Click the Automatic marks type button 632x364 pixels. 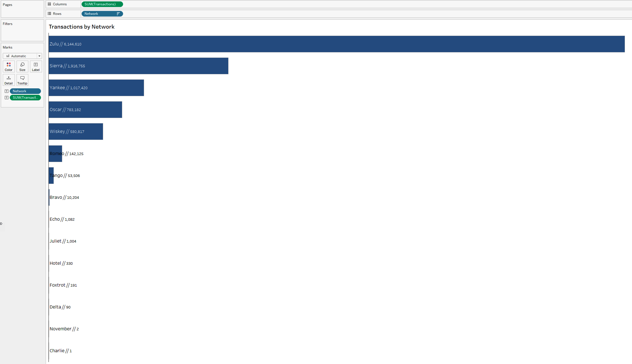22,56
